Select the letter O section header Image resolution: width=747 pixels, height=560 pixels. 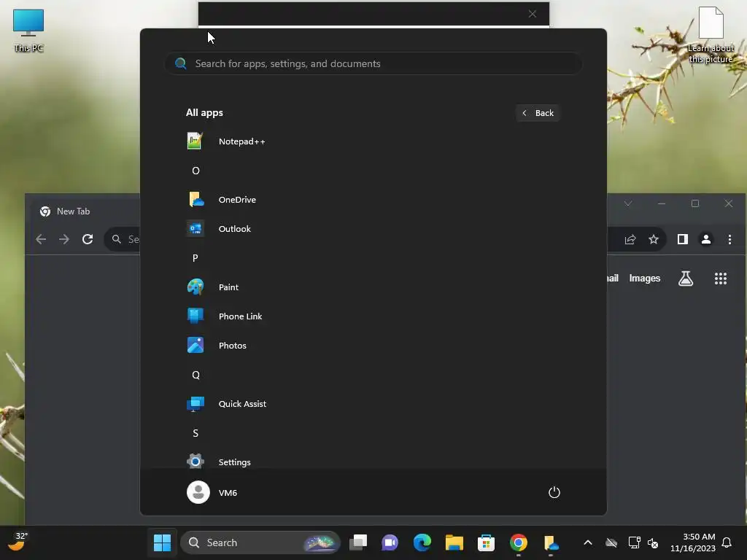(x=196, y=171)
